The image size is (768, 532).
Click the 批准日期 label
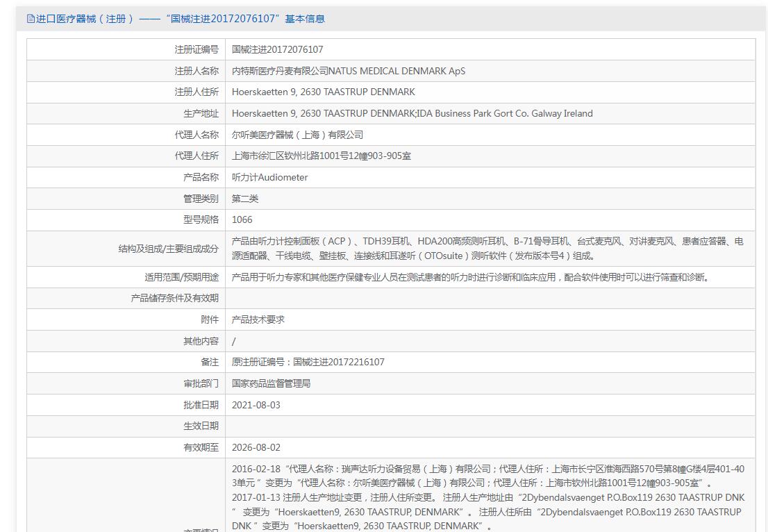point(201,405)
